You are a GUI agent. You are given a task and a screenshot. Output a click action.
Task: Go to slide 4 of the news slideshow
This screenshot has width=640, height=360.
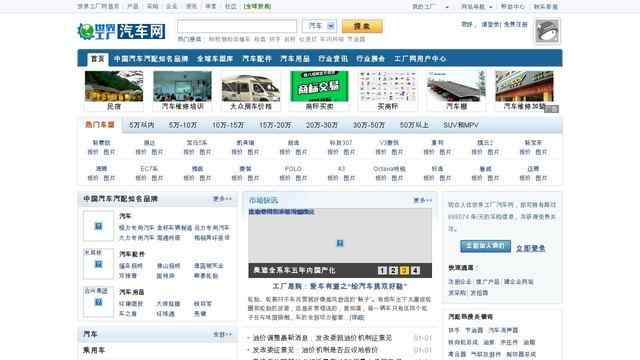pos(415,270)
